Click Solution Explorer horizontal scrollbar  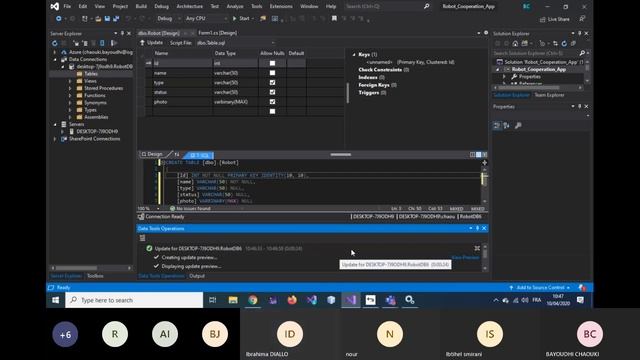[x=538, y=88]
